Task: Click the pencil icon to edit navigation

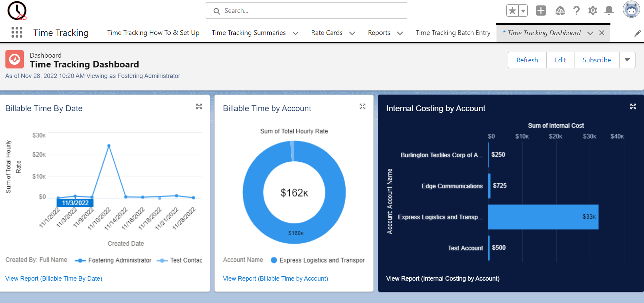Action: click(637, 33)
